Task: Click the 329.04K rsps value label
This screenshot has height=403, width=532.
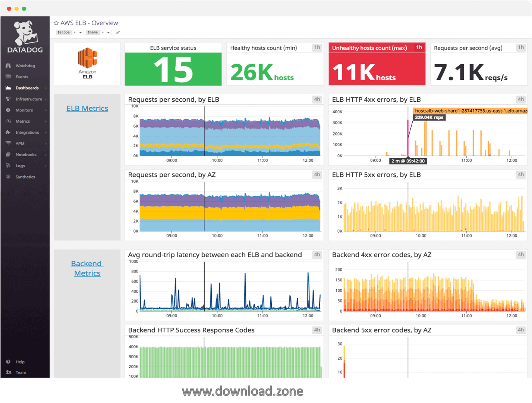Action: [x=429, y=117]
